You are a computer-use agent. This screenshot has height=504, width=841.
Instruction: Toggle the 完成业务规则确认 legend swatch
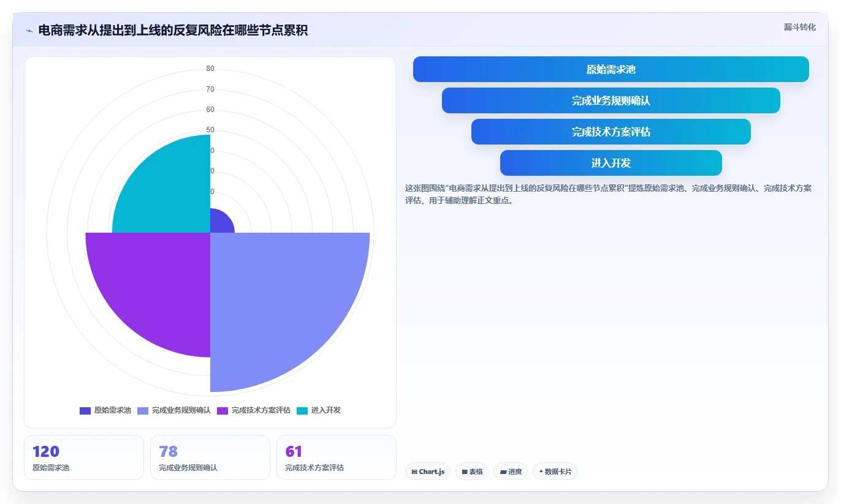click(143, 410)
